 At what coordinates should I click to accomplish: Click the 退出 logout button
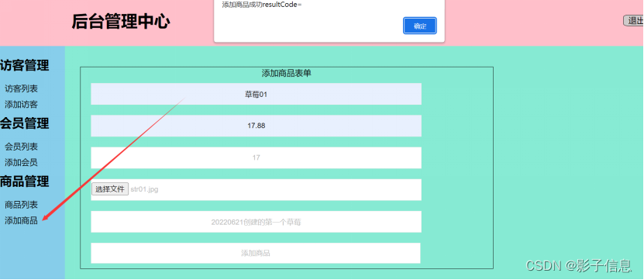pyautogui.click(x=634, y=21)
